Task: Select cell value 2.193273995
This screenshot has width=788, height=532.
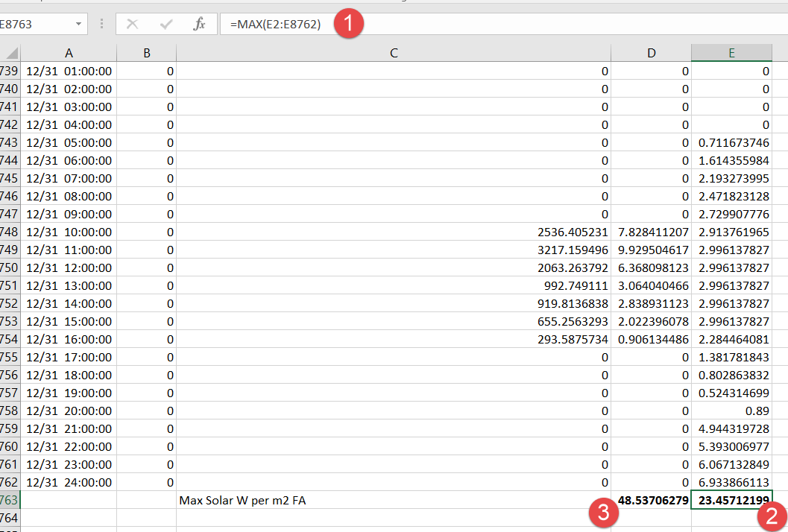Action: click(x=734, y=178)
